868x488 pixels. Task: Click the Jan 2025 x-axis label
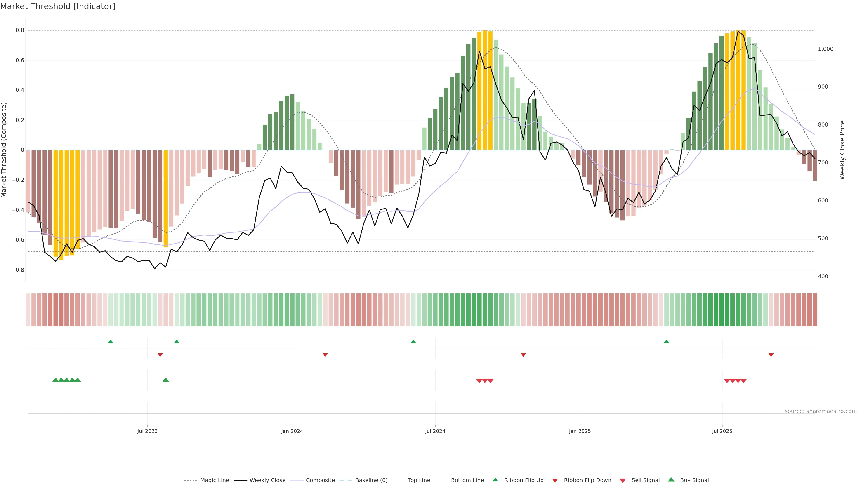[580, 431]
